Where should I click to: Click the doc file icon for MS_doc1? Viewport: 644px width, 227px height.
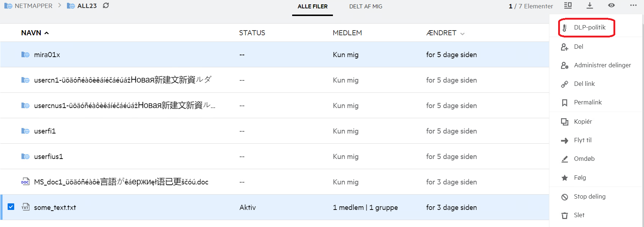[x=25, y=182]
